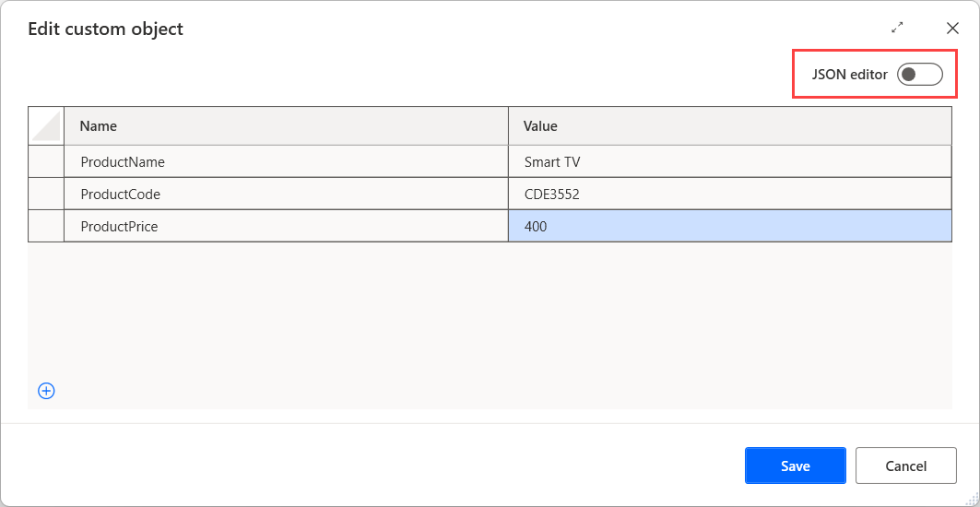Select the ProductPrice name cell
This screenshot has width=980, height=507.
click(x=286, y=226)
